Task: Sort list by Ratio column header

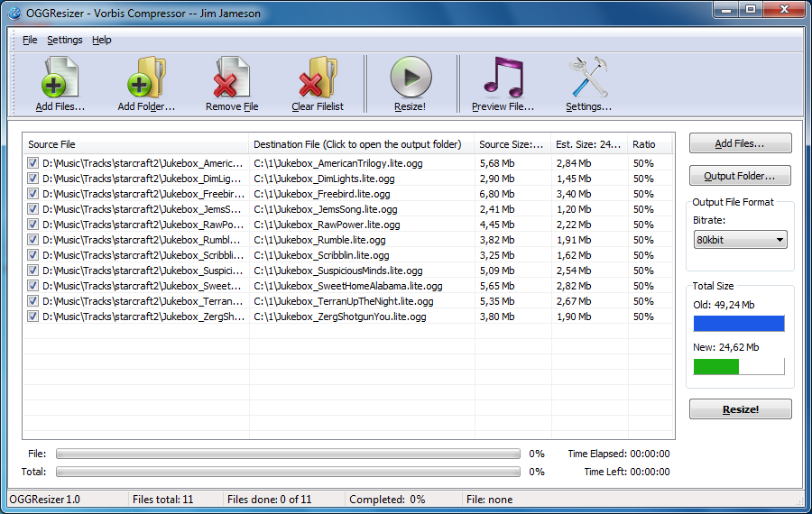Action: tap(650, 144)
